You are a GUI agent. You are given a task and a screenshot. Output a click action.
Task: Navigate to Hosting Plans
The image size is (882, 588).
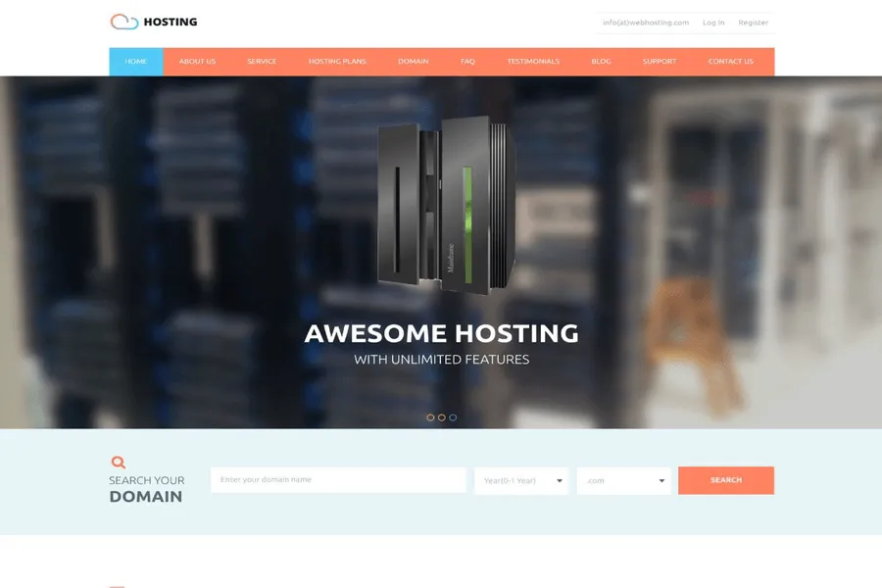pyautogui.click(x=337, y=62)
